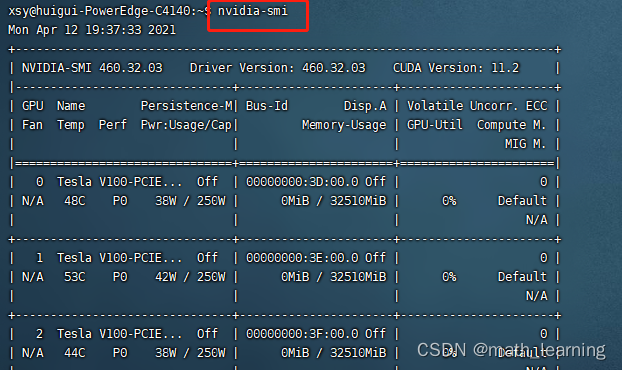The height and width of the screenshot is (370, 622).
Task: Click the nvidia-smi command text
Action: coord(253,11)
